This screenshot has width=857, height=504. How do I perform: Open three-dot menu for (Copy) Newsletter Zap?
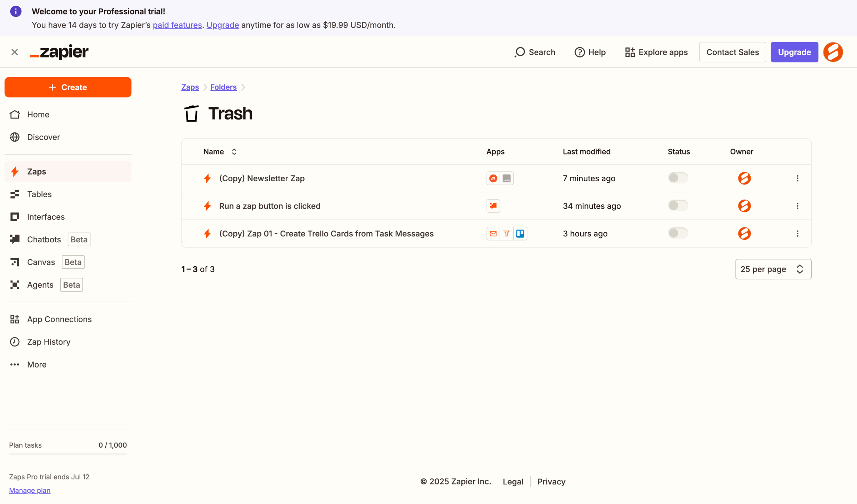[797, 178]
